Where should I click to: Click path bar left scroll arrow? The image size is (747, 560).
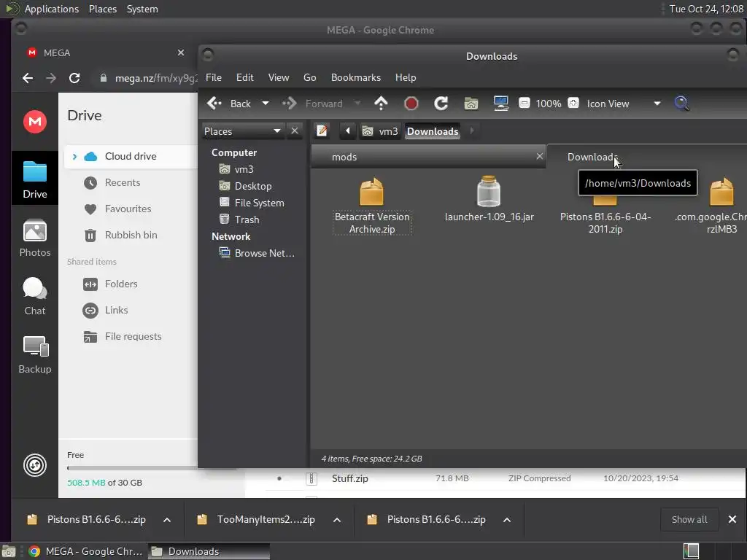[x=348, y=131]
